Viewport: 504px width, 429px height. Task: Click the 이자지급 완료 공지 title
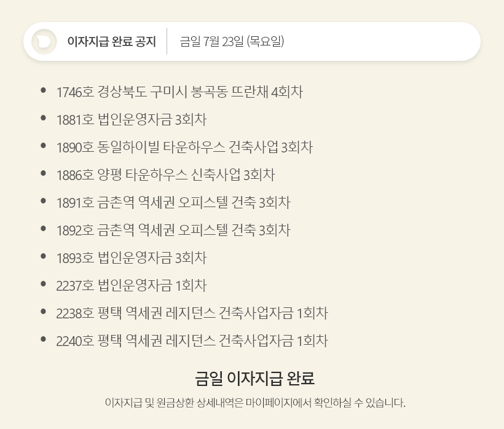coord(111,42)
